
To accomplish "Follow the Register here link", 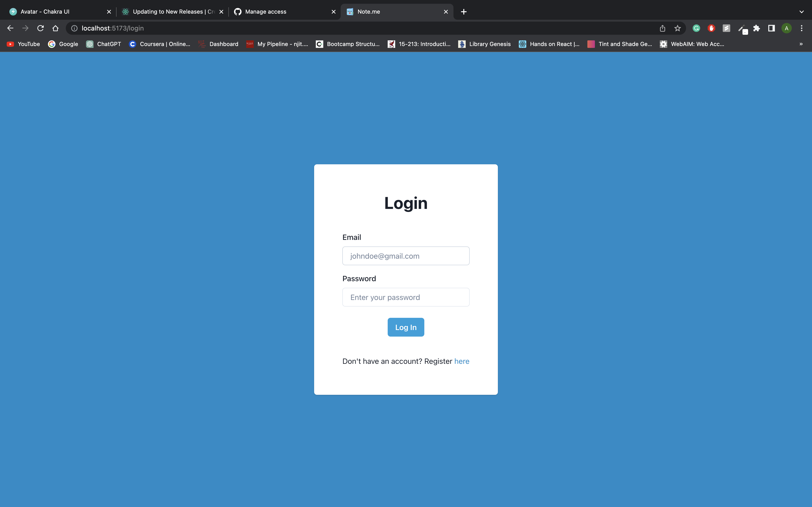I will [462, 361].
